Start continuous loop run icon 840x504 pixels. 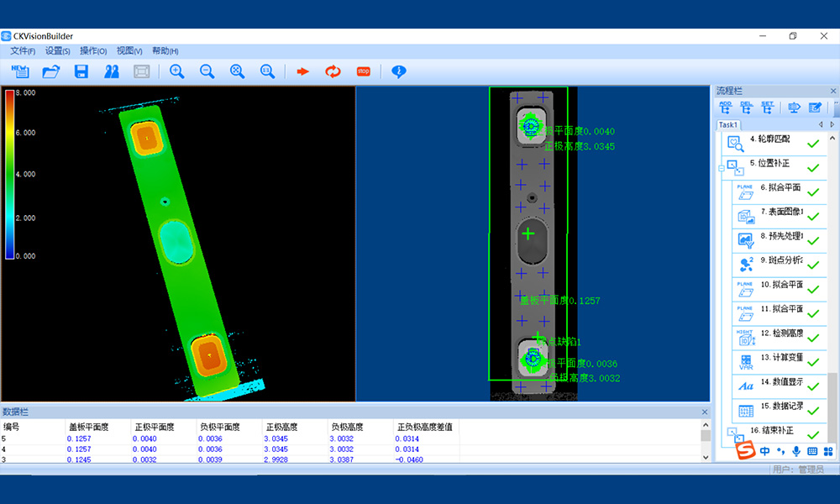point(333,71)
